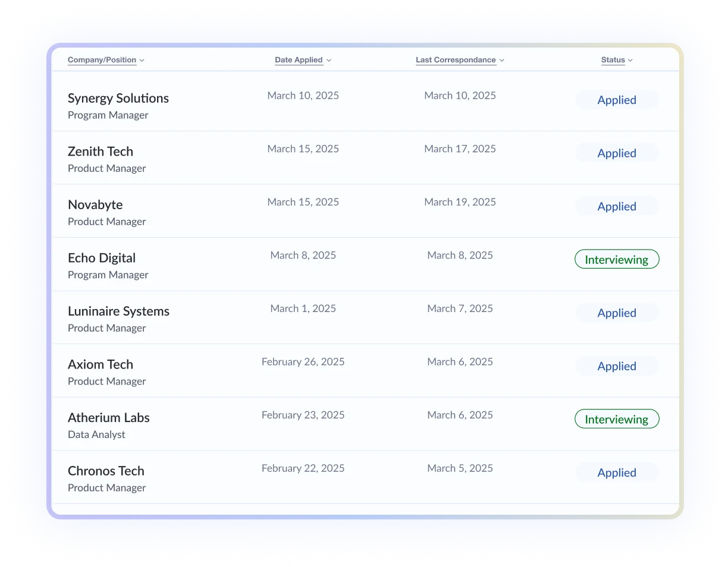
Task: Click Product Manager under Luninaire Systems
Action: coord(107,328)
